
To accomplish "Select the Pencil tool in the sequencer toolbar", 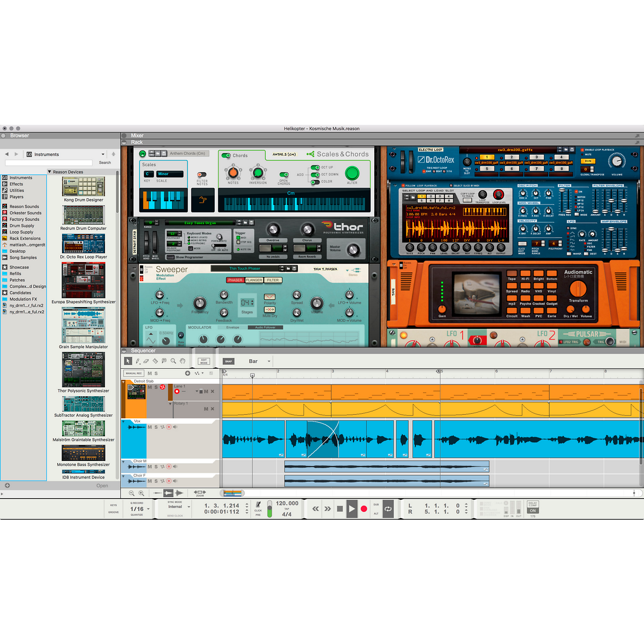I will (138, 361).
